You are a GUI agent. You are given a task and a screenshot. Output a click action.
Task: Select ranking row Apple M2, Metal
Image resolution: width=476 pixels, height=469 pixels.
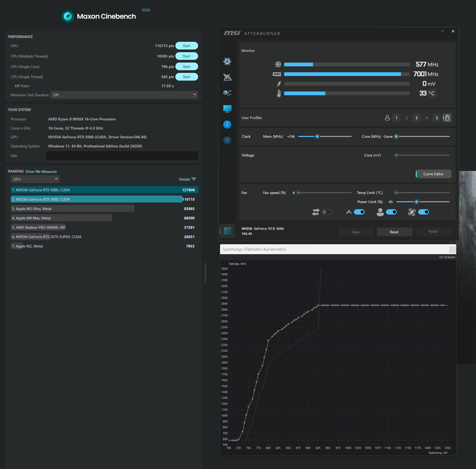(105, 246)
